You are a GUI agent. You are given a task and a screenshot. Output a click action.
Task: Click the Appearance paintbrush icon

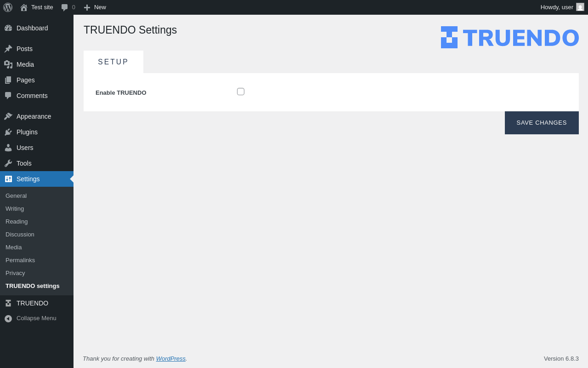click(x=8, y=116)
